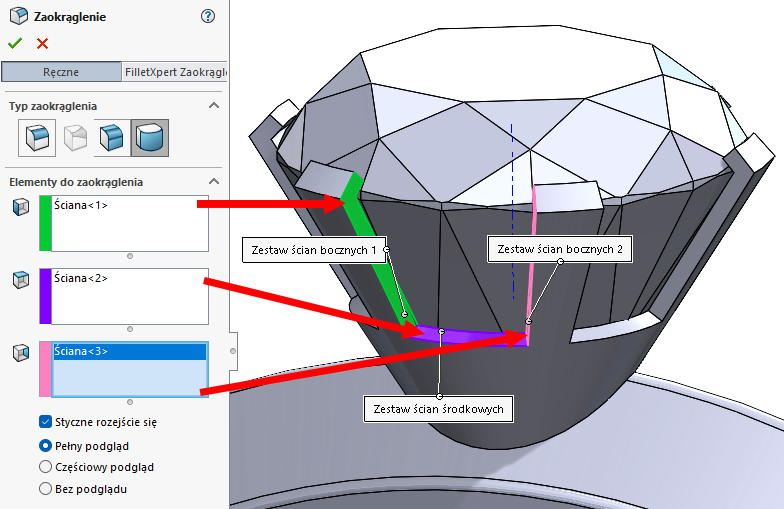Select the constant size fillet type icon
The height and width of the screenshot is (509, 784).
tap(39, 137)
